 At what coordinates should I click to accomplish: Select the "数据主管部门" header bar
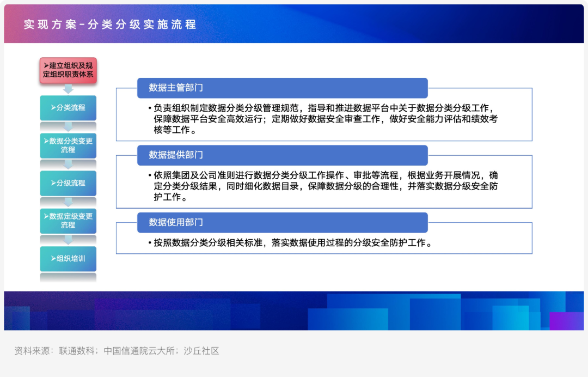282,88
